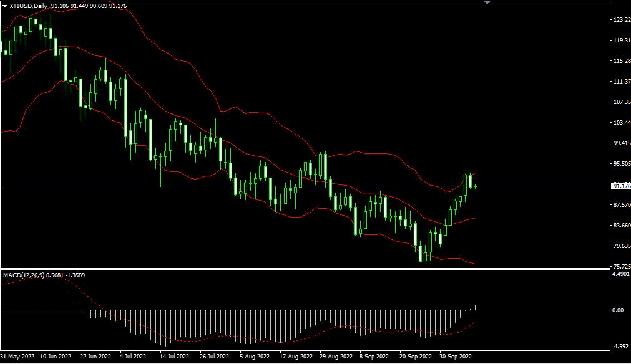Click the 17 Aug 2022 date label
Screen dimensions: 631x364
pos(296,357)
